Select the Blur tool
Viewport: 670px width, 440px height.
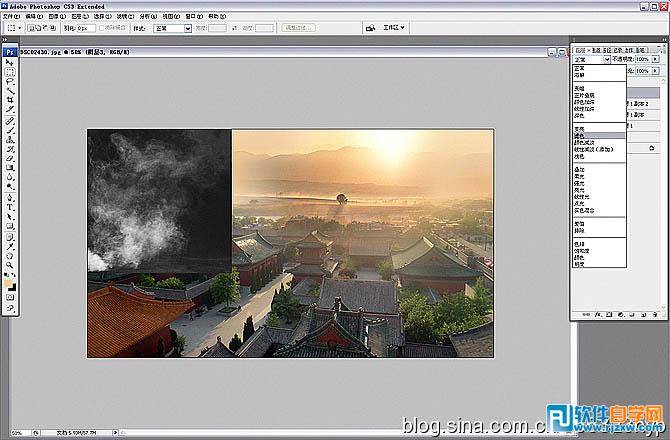[x=10, y=177]
